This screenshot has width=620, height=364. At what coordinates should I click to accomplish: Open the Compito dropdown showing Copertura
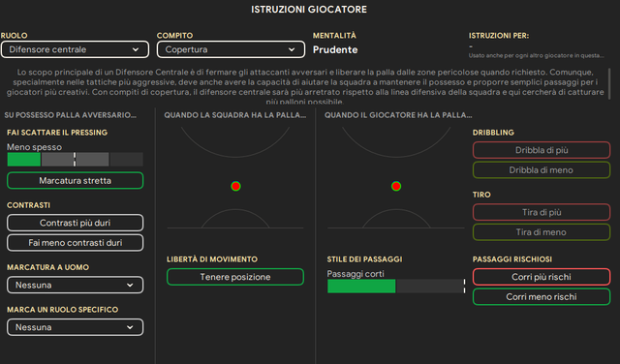point(231,49)
